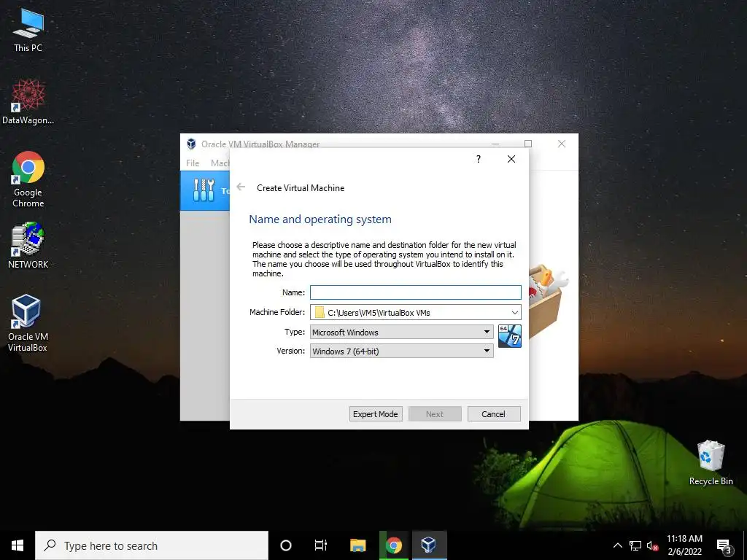The height and width of the screenshot is (560, 747).
Task: Click the Name and operating system heading
Action: pos(320,219)
